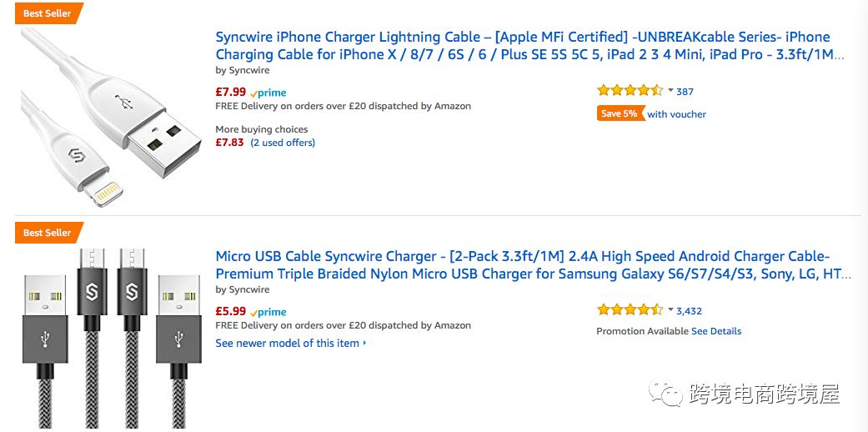Click Save 5% voucher badge
Screen dimensions: 868x432
[620, 114]
